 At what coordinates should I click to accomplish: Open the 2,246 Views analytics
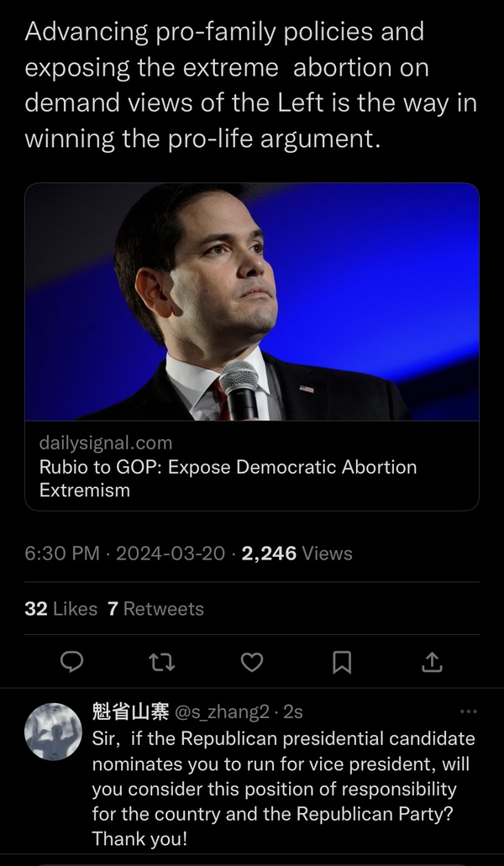[297, 554]
